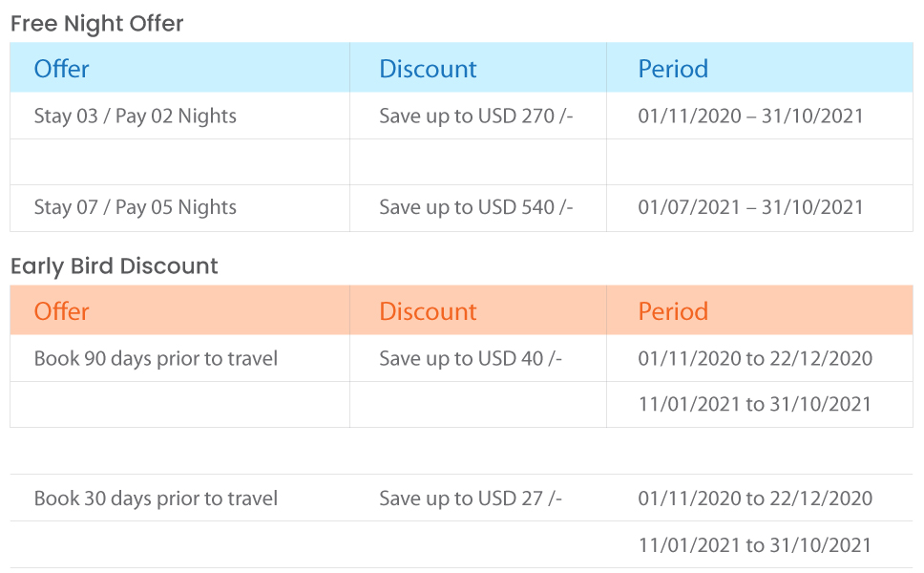Image resolution: width=924 pixels, height=573 pixels.
Task: Click Save up to USD 270 cell
Action: (476, 117)
